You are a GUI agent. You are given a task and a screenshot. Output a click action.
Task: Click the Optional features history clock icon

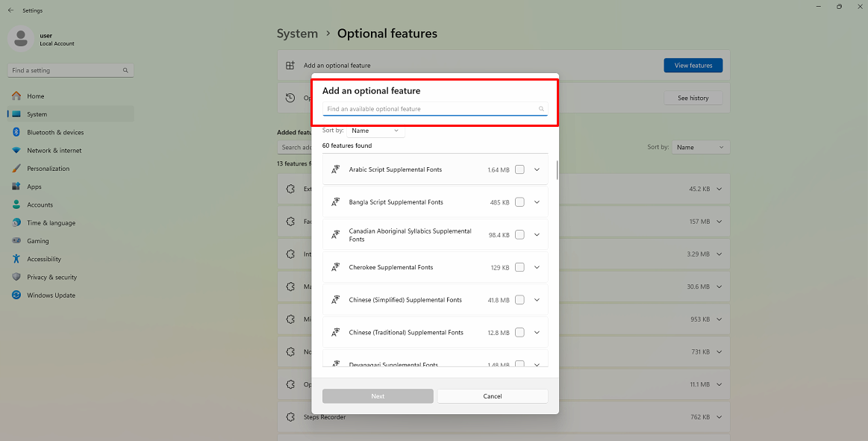(x=290, y=98)
